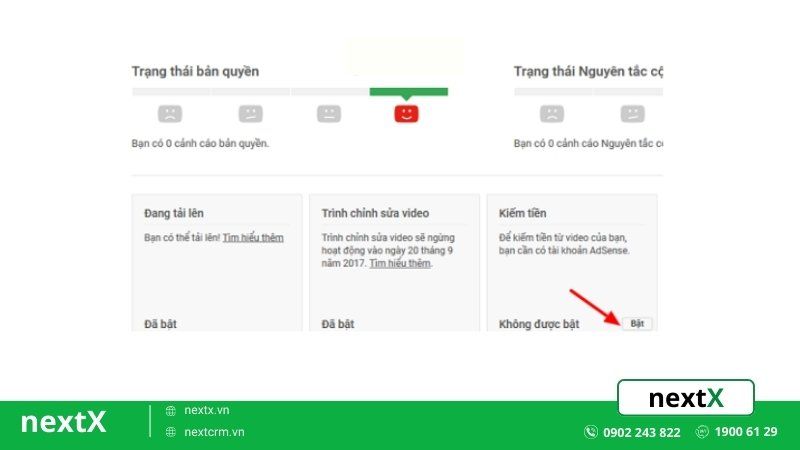Click the Trạng thái Nguyên tắc heading
Image resolution: width=800 pixels, height=450 pixels.
click(588, 71)
